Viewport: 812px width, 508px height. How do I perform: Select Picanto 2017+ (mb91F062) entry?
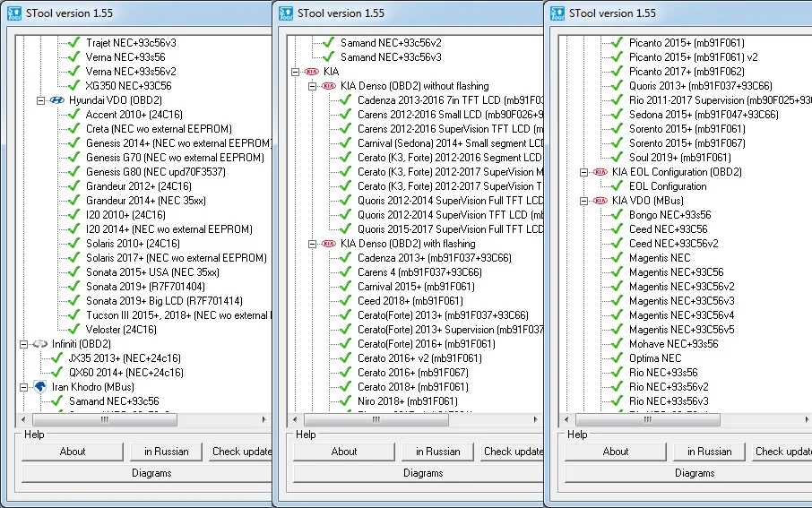coord(687,72)
